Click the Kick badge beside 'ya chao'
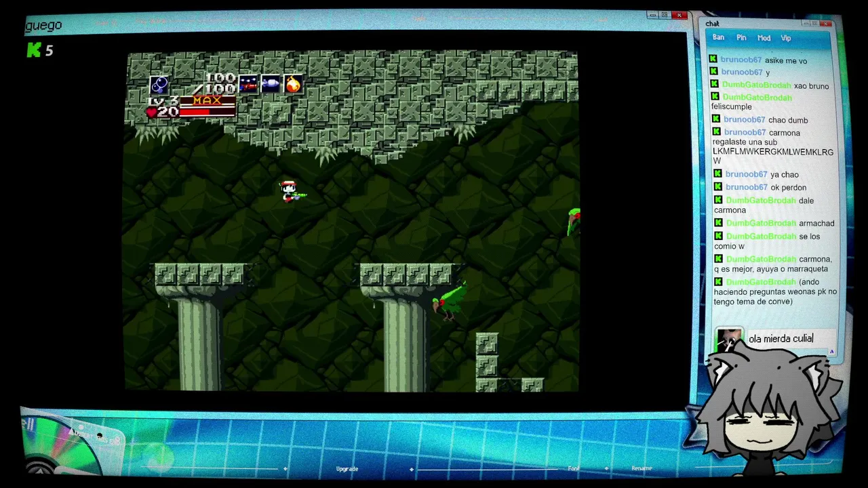This screenshot has height=488, width=868. pos(718,174)
